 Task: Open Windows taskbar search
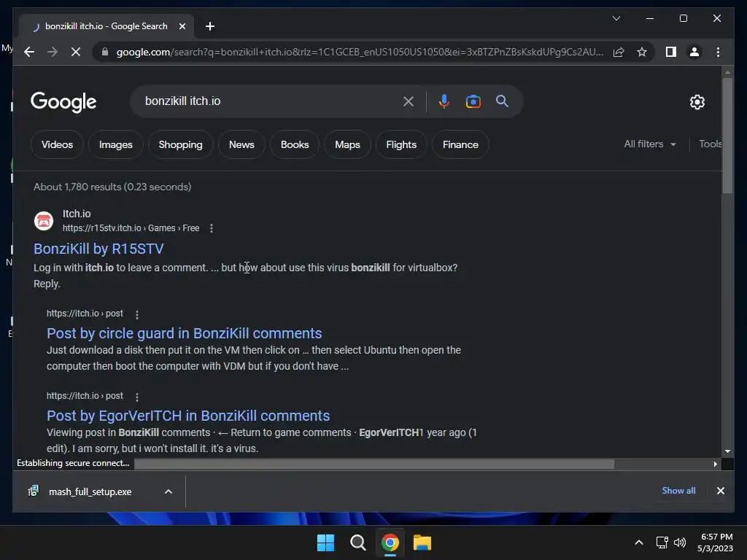coord(357,542)
